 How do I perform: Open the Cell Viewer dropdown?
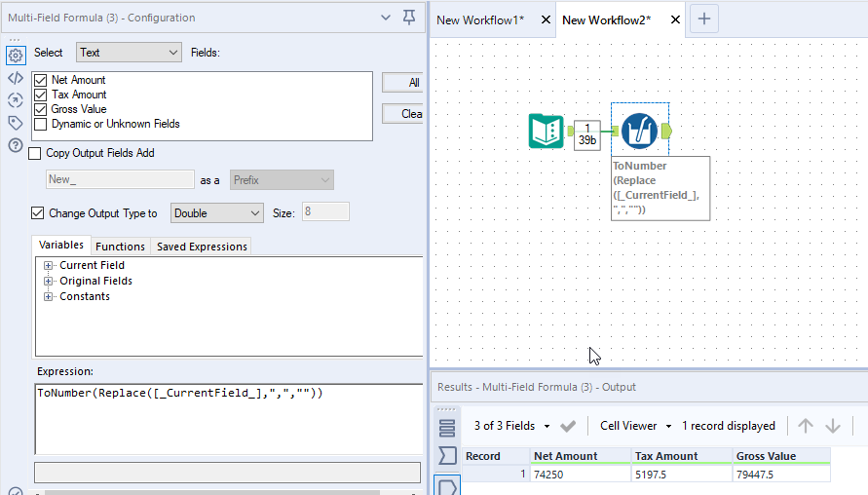click(x=635, y=426)
